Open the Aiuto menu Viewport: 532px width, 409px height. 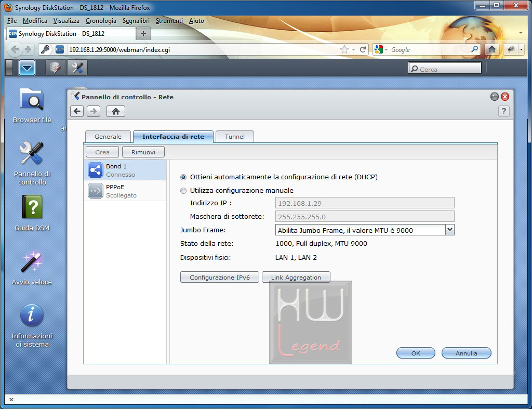pos(196,21)
